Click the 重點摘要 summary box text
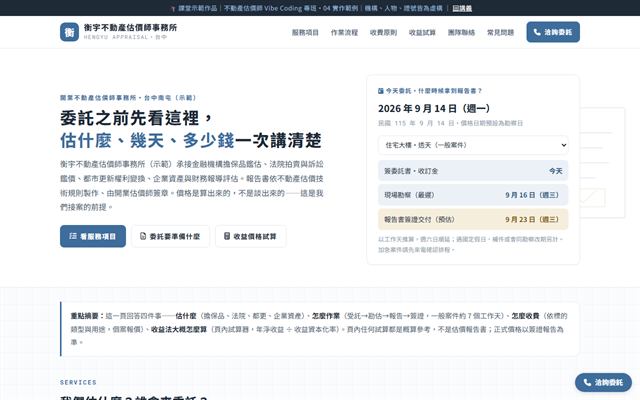The width and height of the screenshot is (640, 400). [320, 329]
